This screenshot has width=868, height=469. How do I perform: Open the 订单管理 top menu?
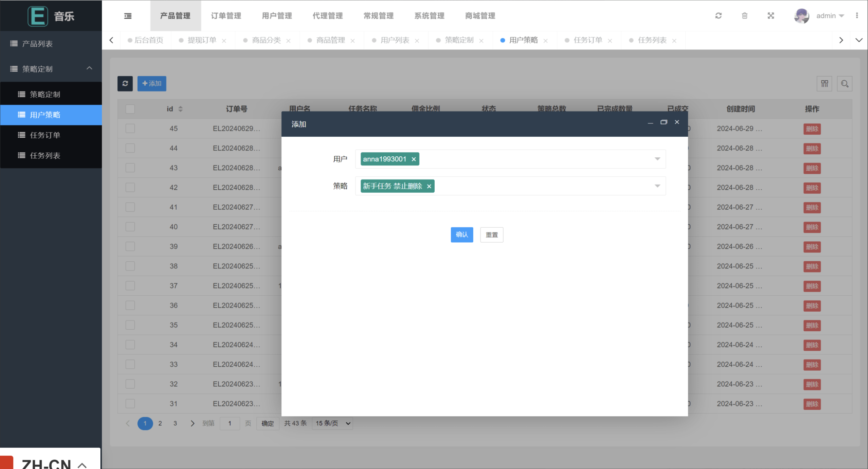click(x=226, y=16)
